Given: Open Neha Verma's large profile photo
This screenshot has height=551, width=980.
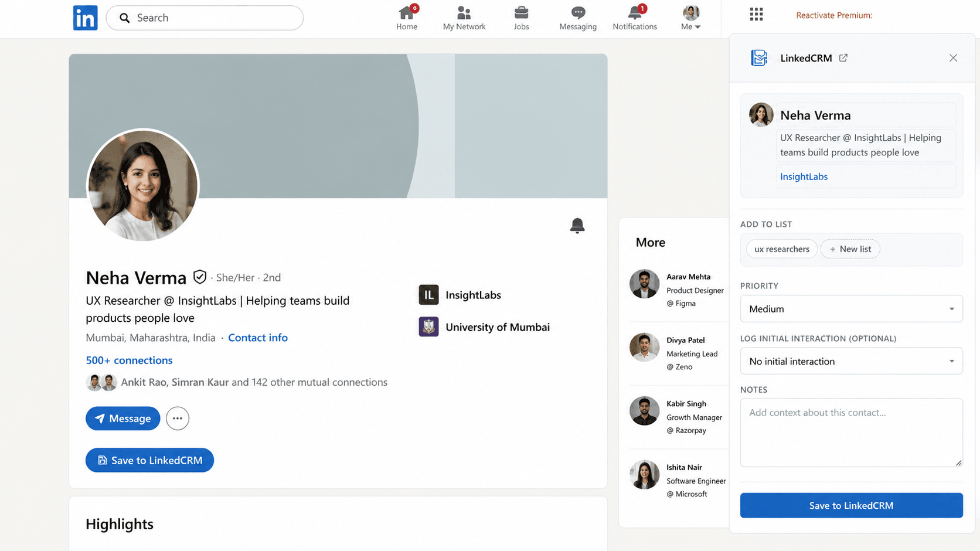Looking at the screenshot, I should [x=143, y=185].
